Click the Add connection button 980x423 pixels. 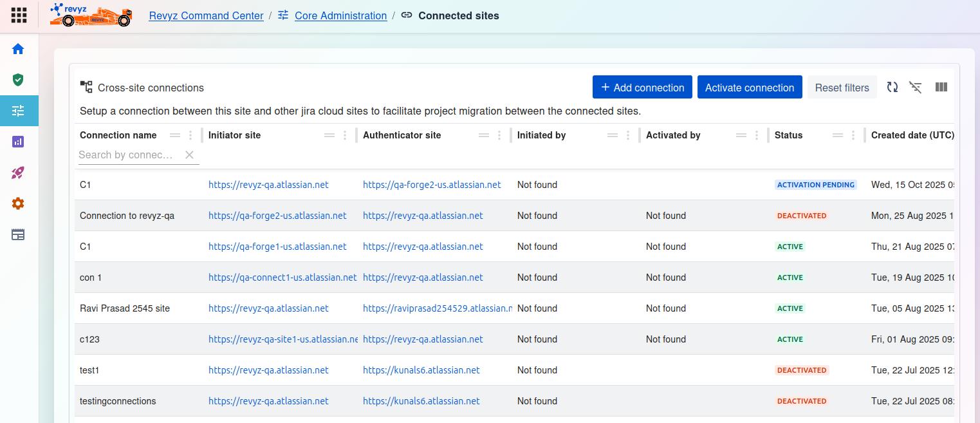[642, 88]
